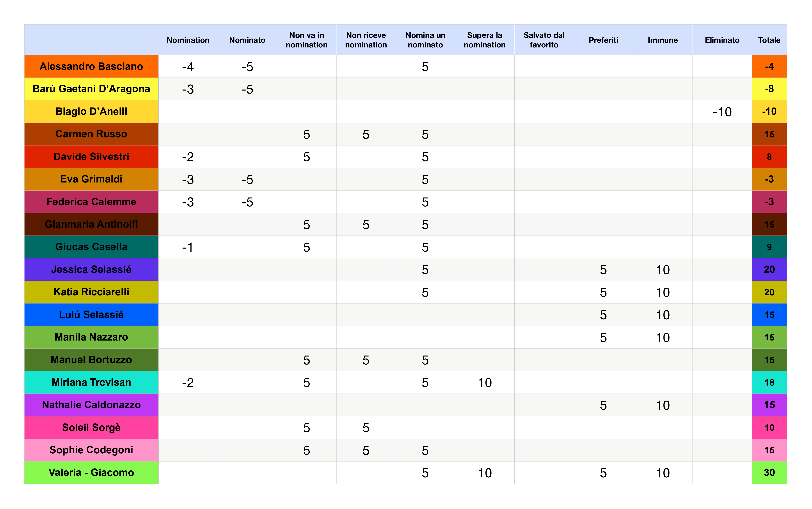Click the Preferiti column header

tap(603, 40)
